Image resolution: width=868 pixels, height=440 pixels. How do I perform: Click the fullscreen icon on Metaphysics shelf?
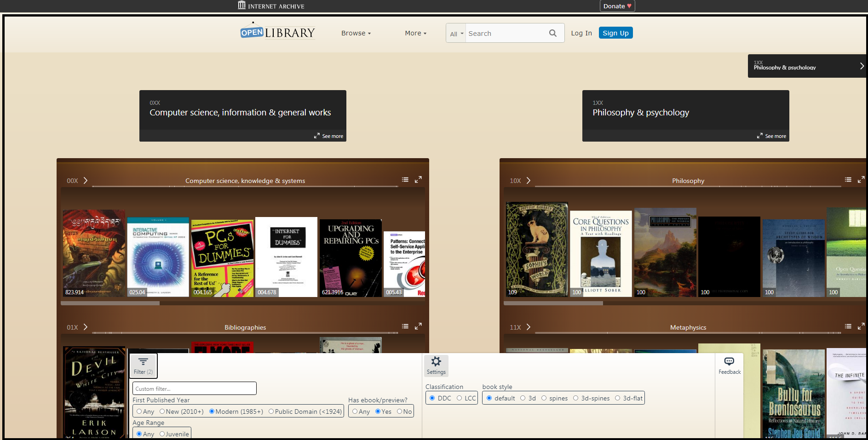point(861,326)
